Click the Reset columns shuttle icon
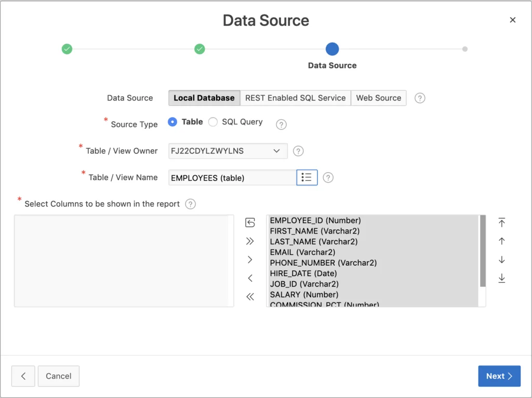 tap(250, 223)
